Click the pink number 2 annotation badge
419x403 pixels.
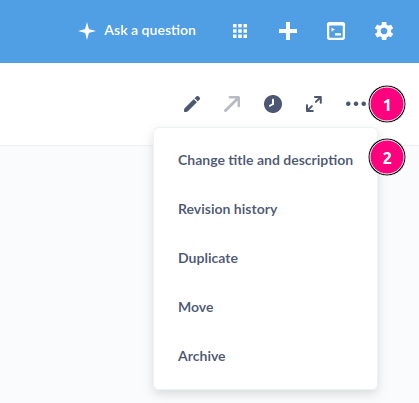(387, 157)
